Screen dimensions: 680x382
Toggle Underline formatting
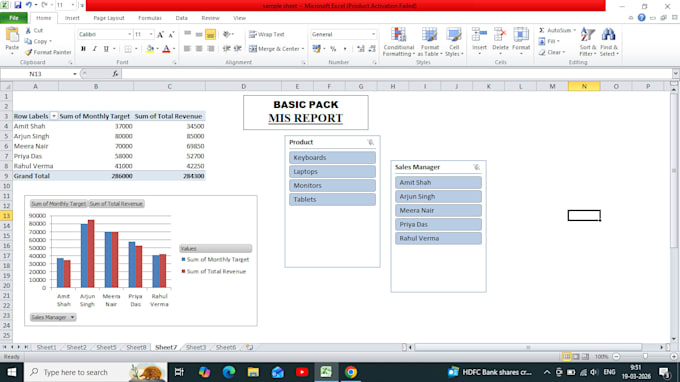pos(106,49)
